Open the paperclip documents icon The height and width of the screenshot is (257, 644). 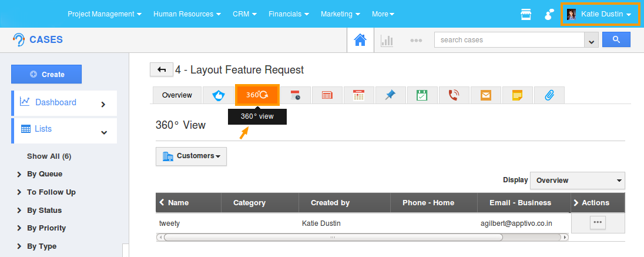tap(549, 95)
